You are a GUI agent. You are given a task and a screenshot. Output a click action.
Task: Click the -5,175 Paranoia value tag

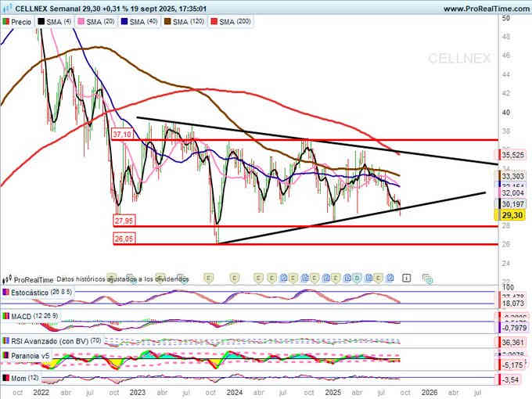(x=512, y=365)
